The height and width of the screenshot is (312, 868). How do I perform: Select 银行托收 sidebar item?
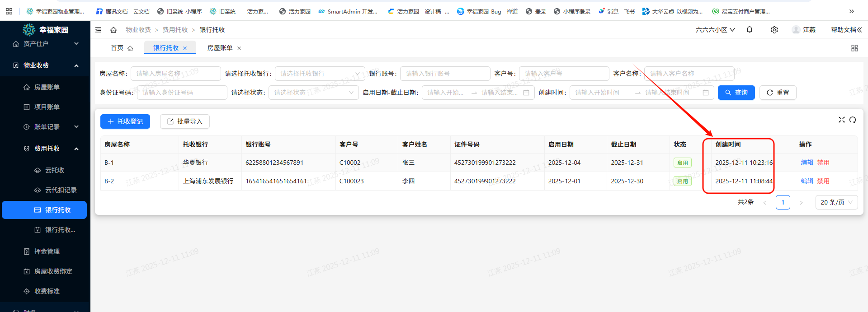tap(44, 210)
